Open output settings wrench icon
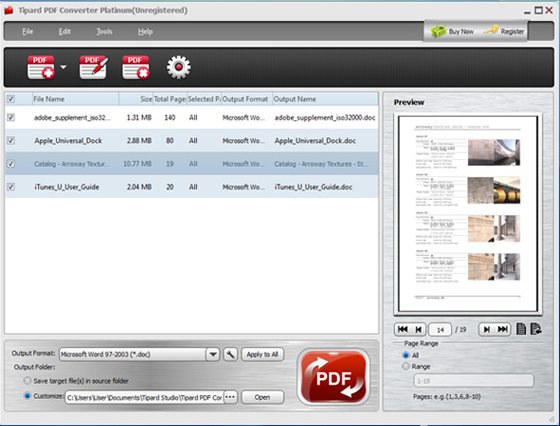Image resolution: width=560 pixels, height=426 pixels. [230, 354]
